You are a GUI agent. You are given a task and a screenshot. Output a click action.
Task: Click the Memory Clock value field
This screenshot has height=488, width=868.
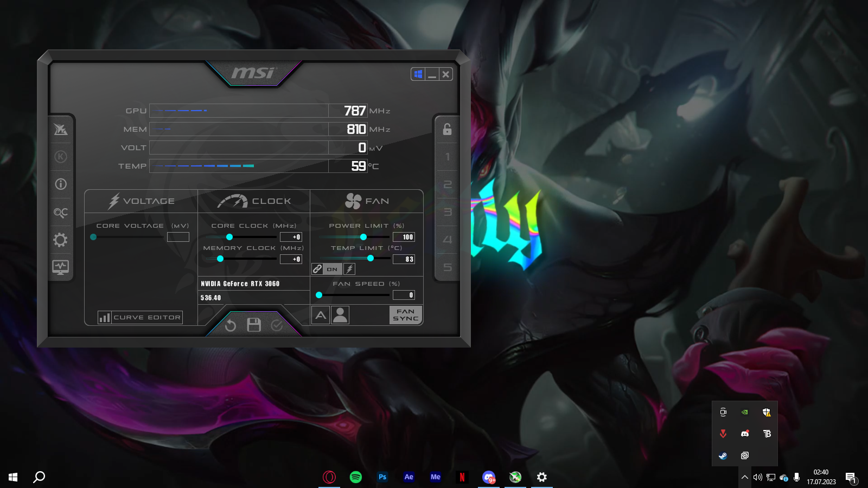(x=291, y=259)
